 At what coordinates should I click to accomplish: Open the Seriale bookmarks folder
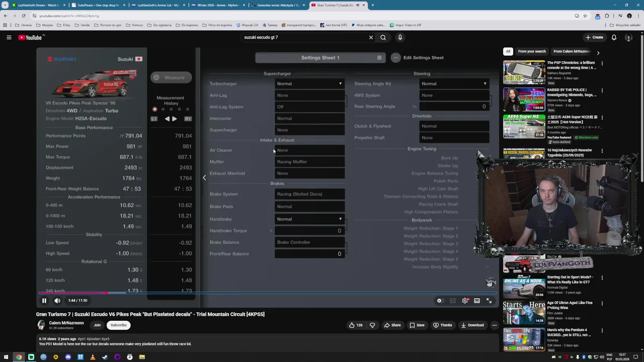tap(83, 25)
